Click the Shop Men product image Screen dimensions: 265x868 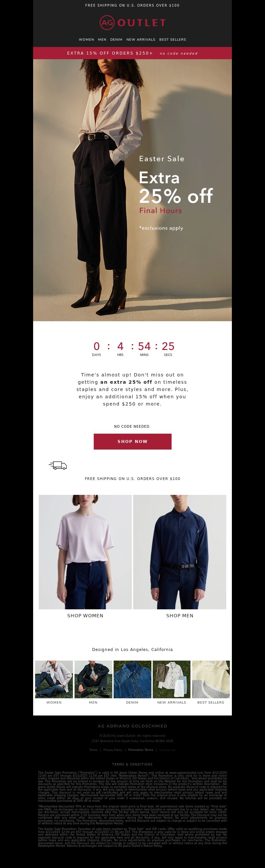180,552
